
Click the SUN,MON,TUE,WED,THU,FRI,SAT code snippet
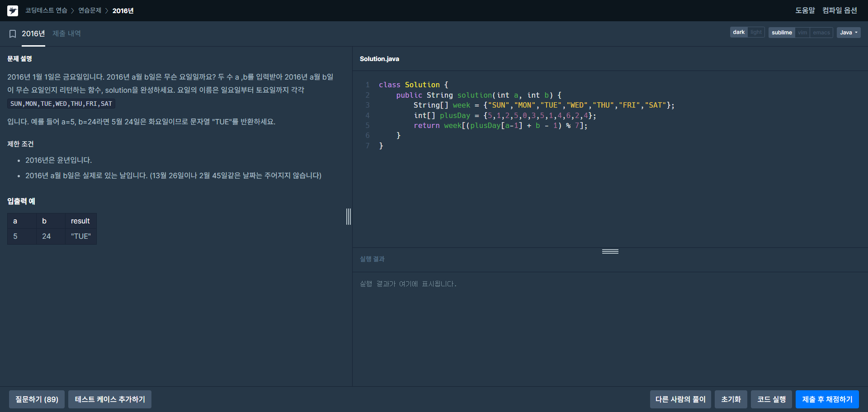[61, 104]
